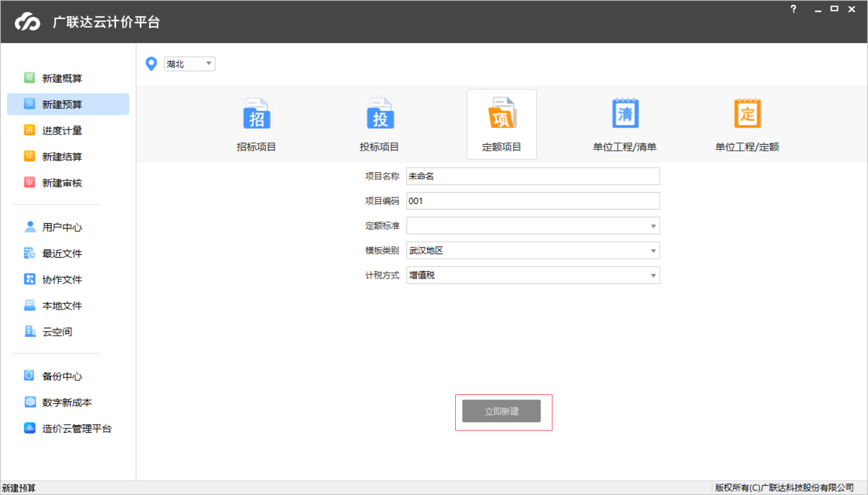
Task: Click the 项目编码 input field
Action: 533,201
